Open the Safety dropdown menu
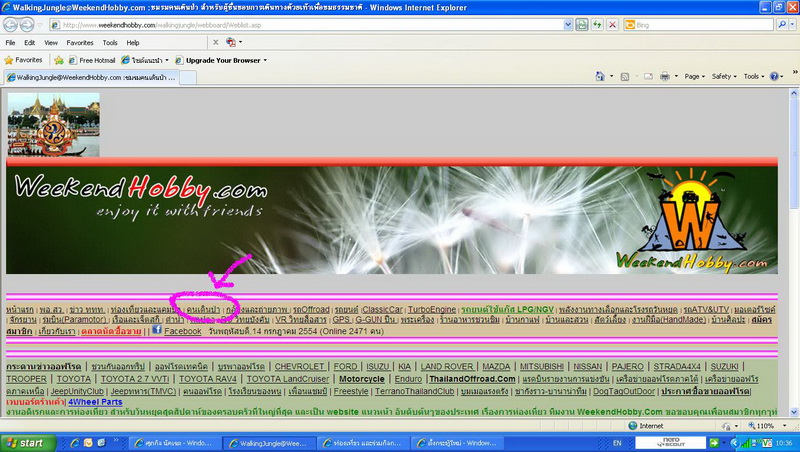The height and width of the screenshot is (452, 800). tap(723, 76)
